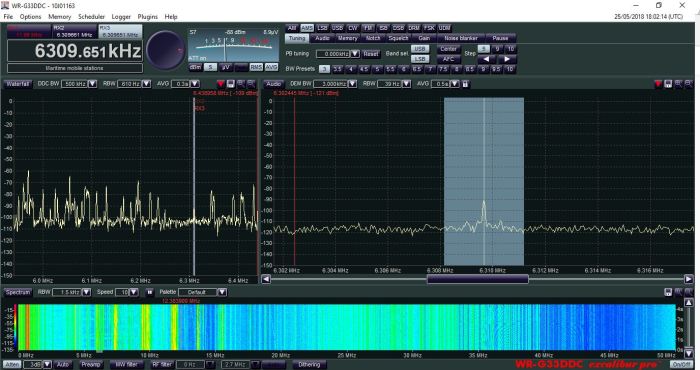700x370 pixels.
Task: Click the down arrow on waterfall time scale
Action: pyautogui.click(x=689, y=354)
